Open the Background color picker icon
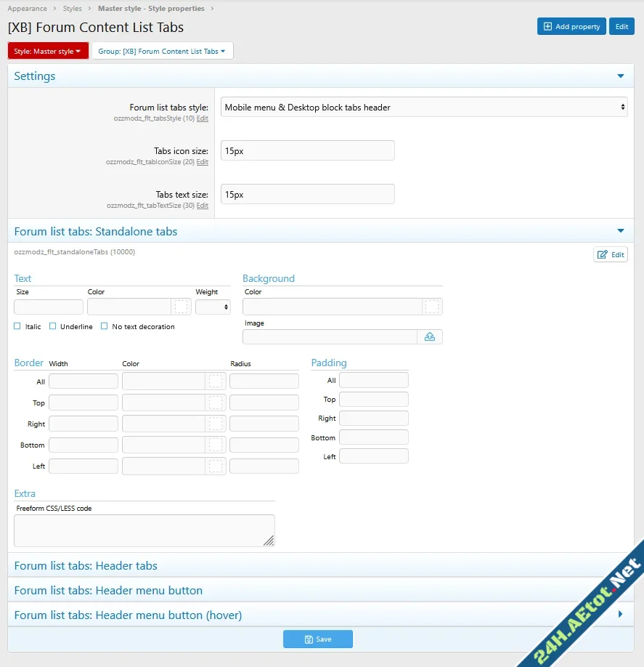 432,307
